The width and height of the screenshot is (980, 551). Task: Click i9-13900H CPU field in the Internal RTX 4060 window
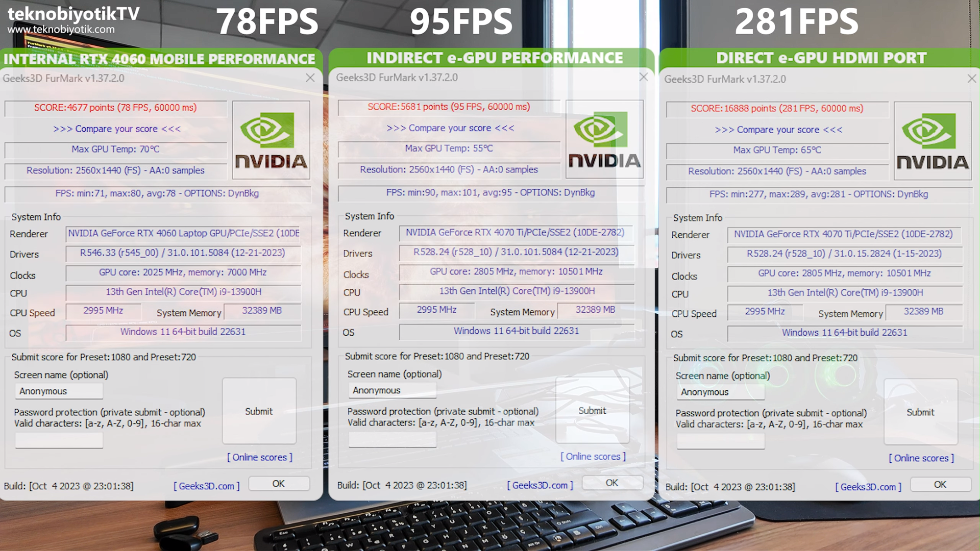[x=183, y=292]
